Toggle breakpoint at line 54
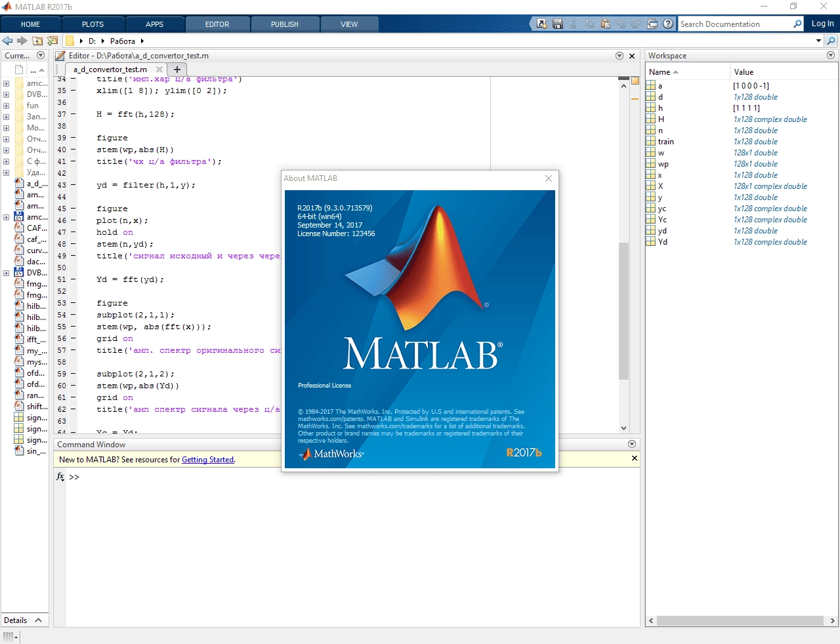This screenshot has height=644, width=840. (x=73, y=315)
